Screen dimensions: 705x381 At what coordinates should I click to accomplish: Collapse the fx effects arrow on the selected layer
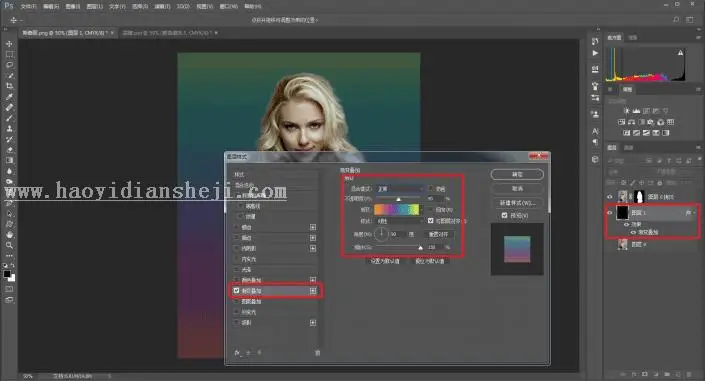695,213
